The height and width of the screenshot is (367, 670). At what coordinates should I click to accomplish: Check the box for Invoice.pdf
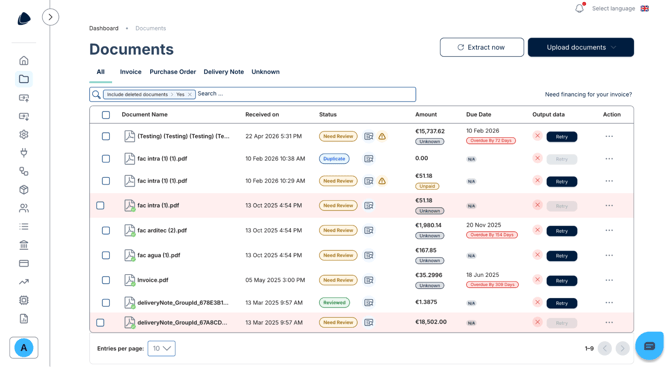(x=106, y=280)
